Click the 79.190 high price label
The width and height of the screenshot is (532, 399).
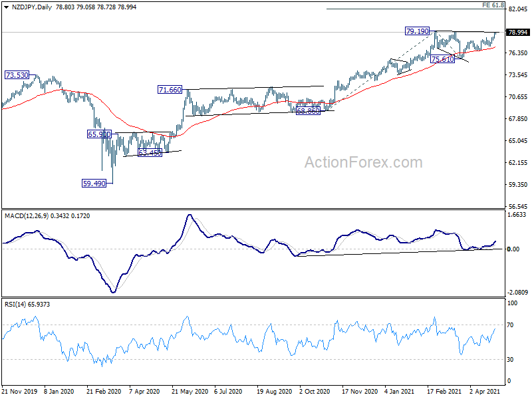click(x=418, y=31)
